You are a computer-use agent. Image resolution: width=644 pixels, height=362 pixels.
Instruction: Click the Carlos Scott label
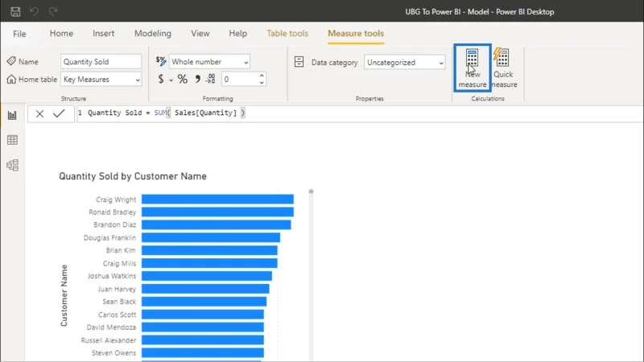(x=117, y=315)
